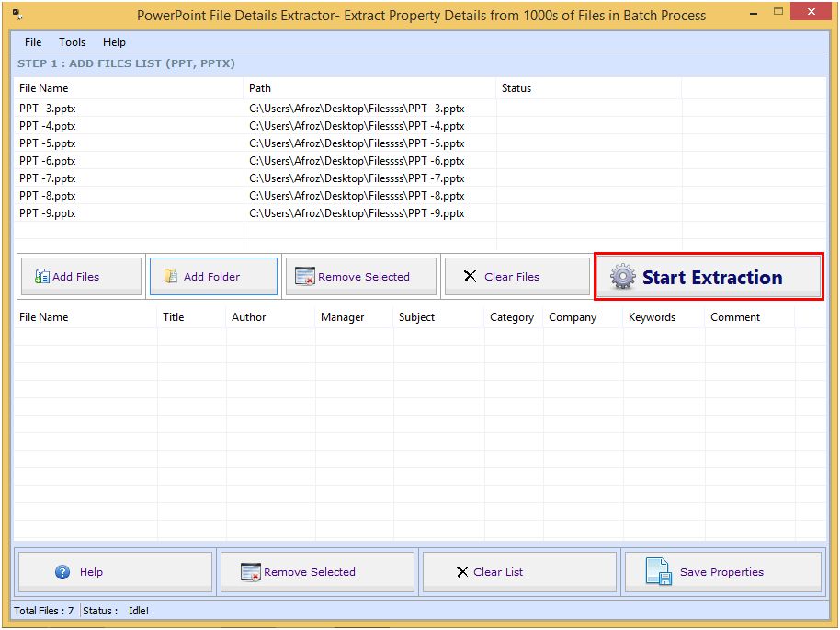Click the Step 1 Add Files List heading
The height and width of the screenshot is (630, 840).
click(x=126, y=63)
